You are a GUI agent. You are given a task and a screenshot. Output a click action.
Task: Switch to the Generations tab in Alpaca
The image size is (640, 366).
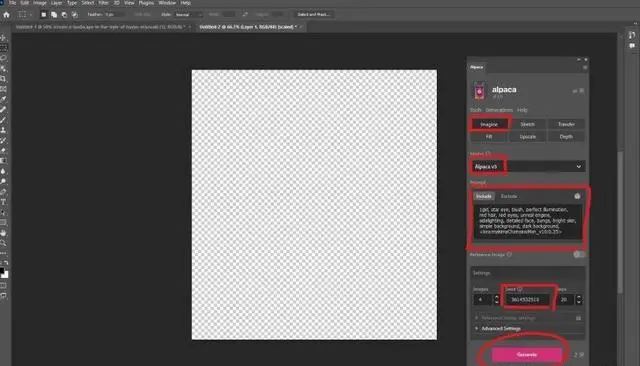click(x=499, y=110)
